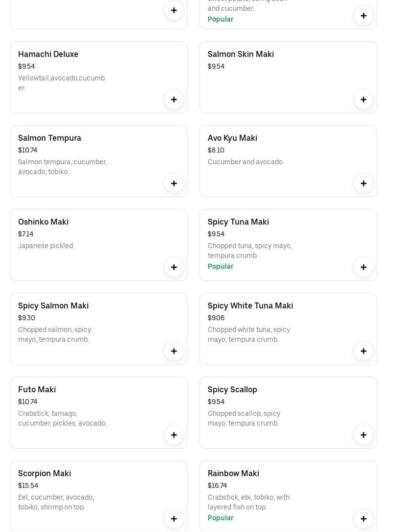Tap the plus icon for Futo Maki
This screenshot has height=532, width=394.
click(174, 435)
